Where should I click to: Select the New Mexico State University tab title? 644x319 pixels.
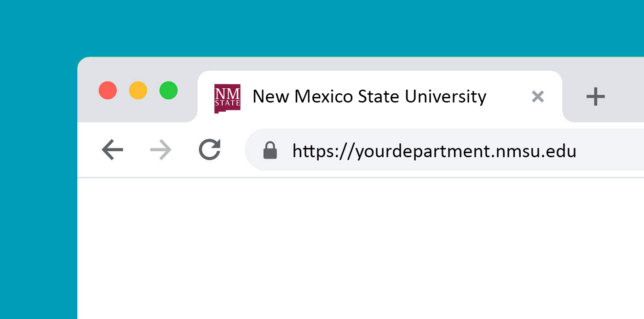[x=369, y=97]
